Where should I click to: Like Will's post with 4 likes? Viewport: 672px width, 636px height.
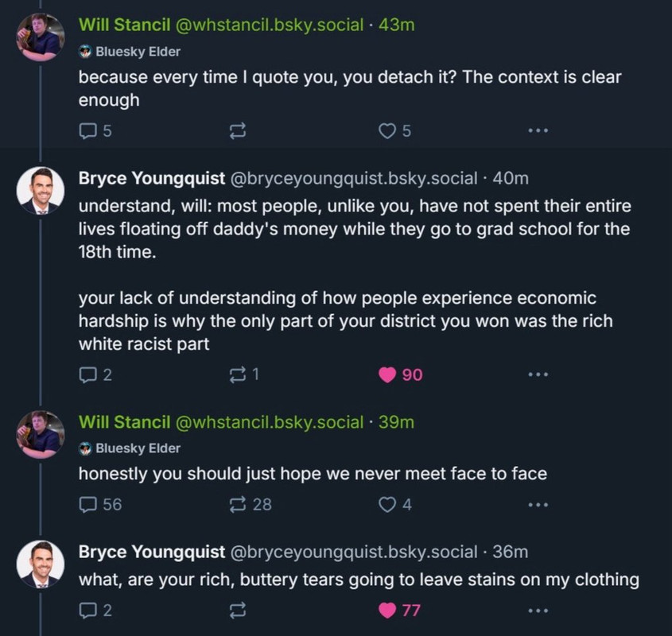[387, 504]
